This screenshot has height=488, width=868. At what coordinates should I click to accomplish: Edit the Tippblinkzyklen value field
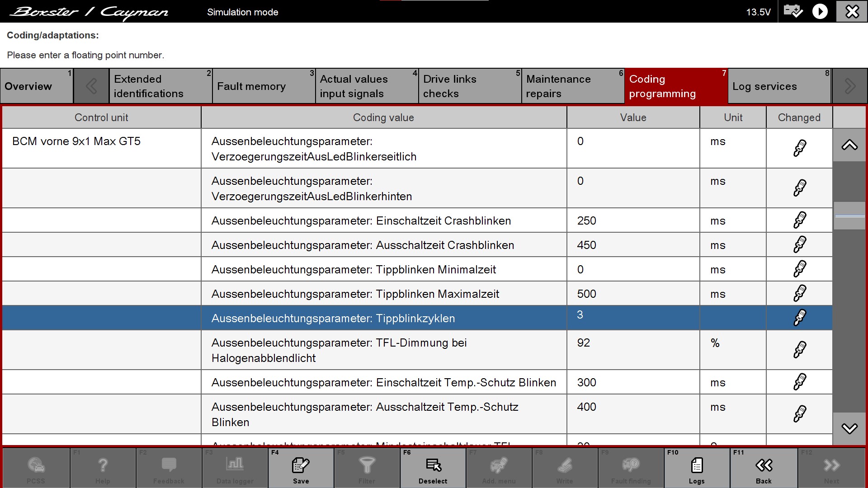pyautogui.click(x=633, y=318)
